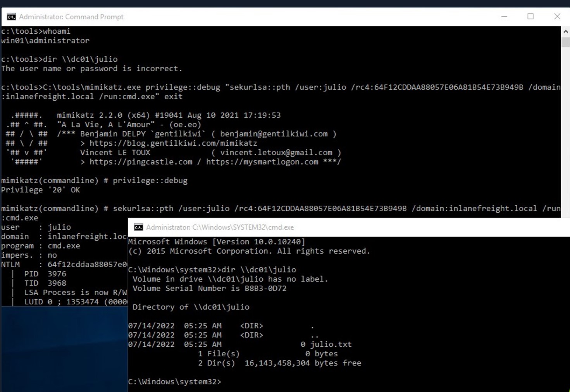The image size is (570, 392).
Task: Close the Administrator: Command Prompt window
Action: 557,17
